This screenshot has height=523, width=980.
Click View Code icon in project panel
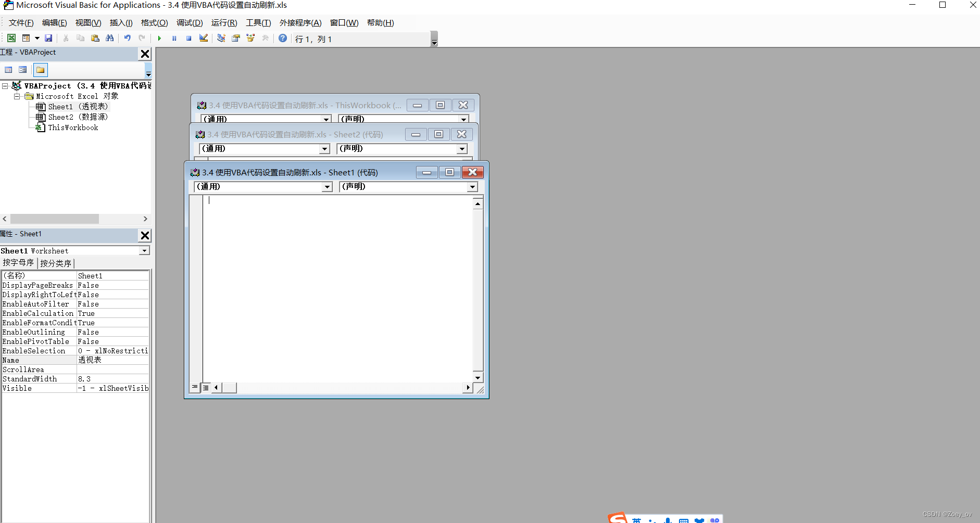(8, 70)
